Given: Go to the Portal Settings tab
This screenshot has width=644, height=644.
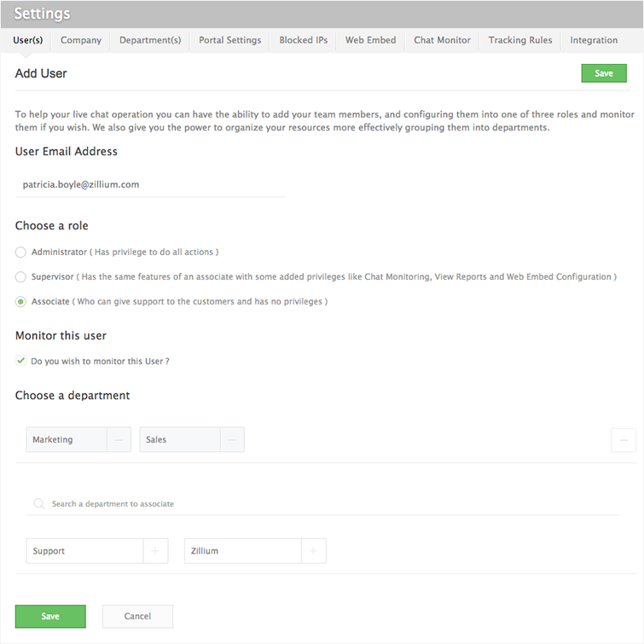Looking at the screenshot, I should click(230, 40).
